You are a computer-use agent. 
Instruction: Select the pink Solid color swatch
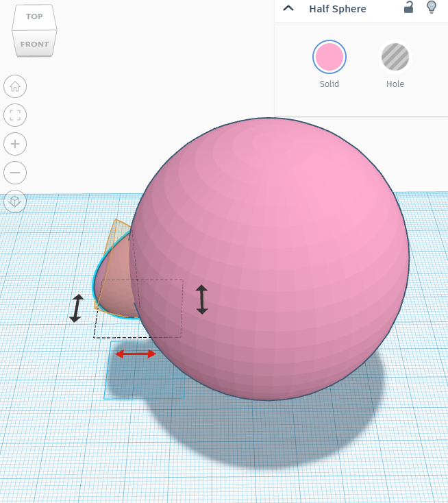[x=329, y=57]
